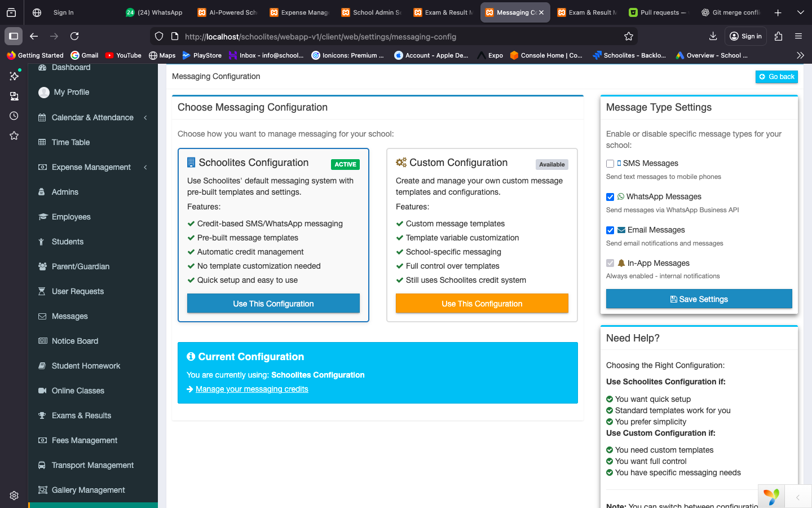Open Manage your messaging credits link
This screenshot has height=508, width=812.
[252, 389]
